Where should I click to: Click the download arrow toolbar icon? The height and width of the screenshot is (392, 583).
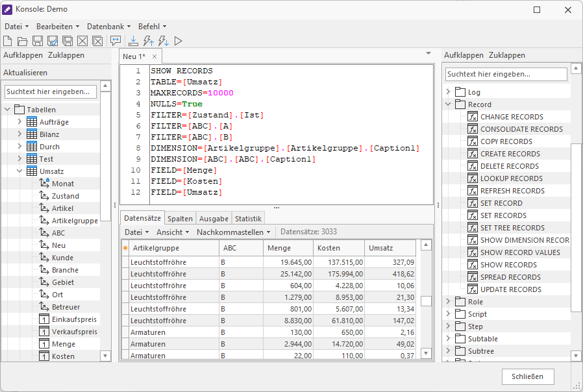click(x=133, y=42)
